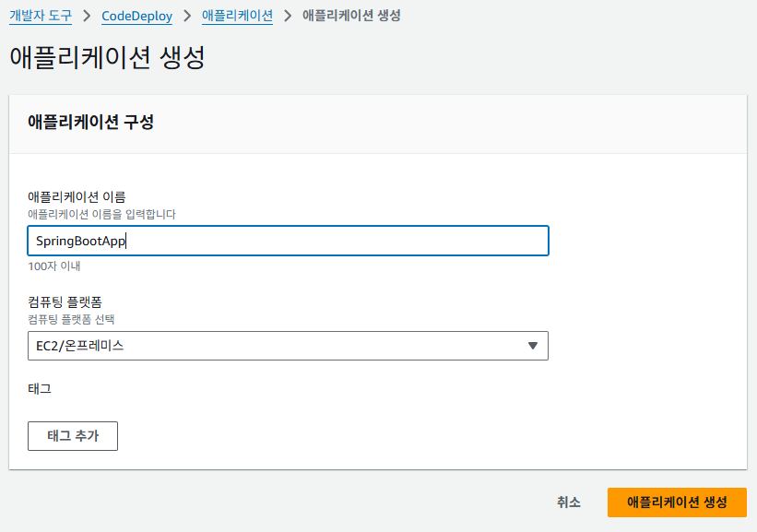This screenshot has height=532, width=757.
Task: Click the 태그 추가 button
Action: pyautogui.click(x=73, y=436)
